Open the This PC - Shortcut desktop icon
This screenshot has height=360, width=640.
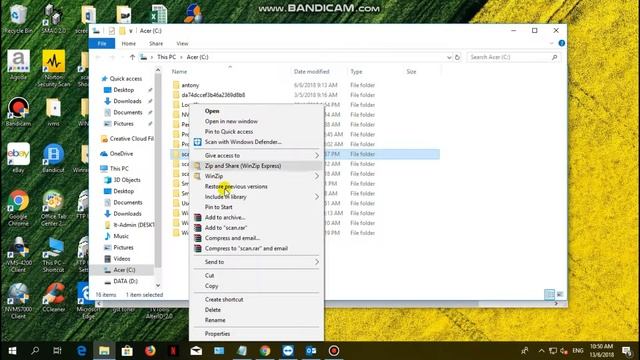[x=53, y=254]
